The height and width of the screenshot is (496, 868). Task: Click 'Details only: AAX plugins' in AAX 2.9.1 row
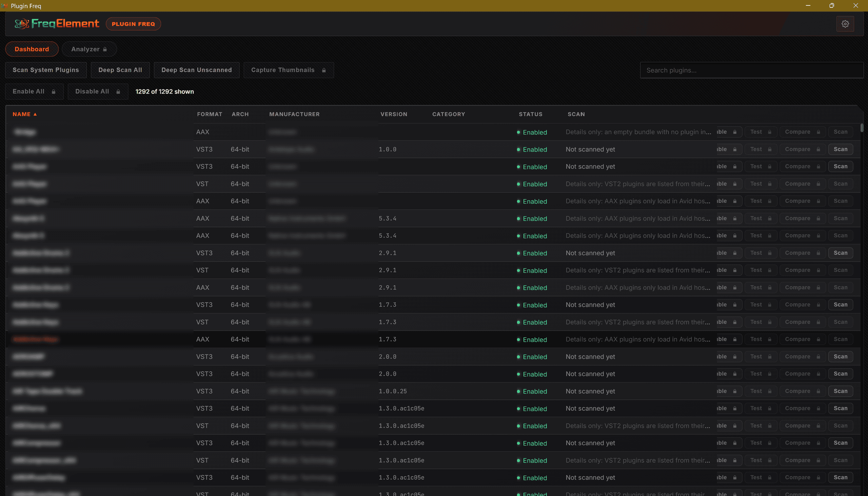[x=638, y=288]
